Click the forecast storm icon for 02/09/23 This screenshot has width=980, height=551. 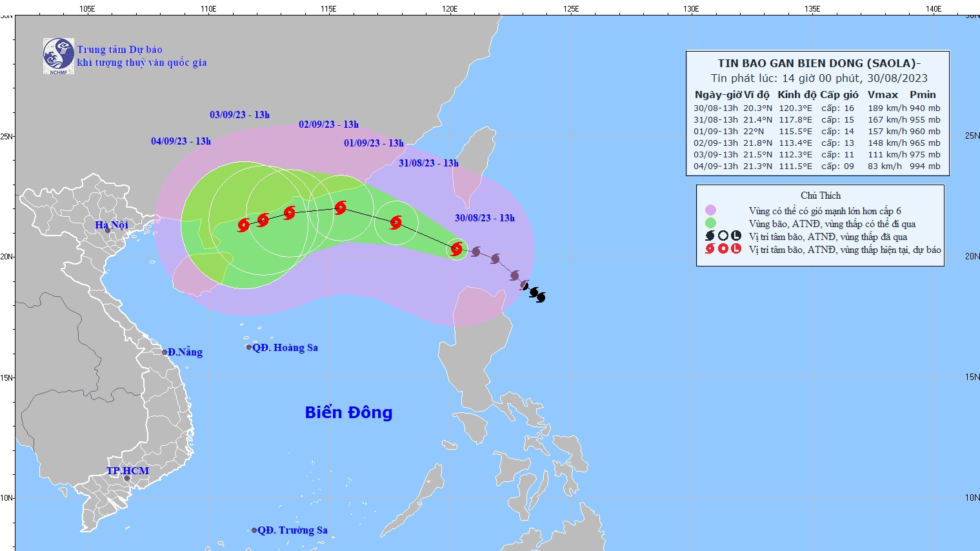click(290, 212)
